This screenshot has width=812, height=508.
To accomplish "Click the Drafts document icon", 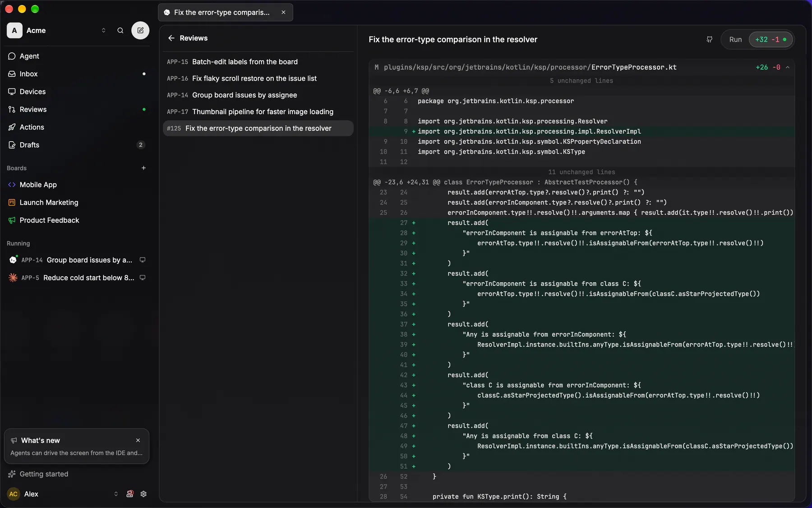I will tap(12, 145).
